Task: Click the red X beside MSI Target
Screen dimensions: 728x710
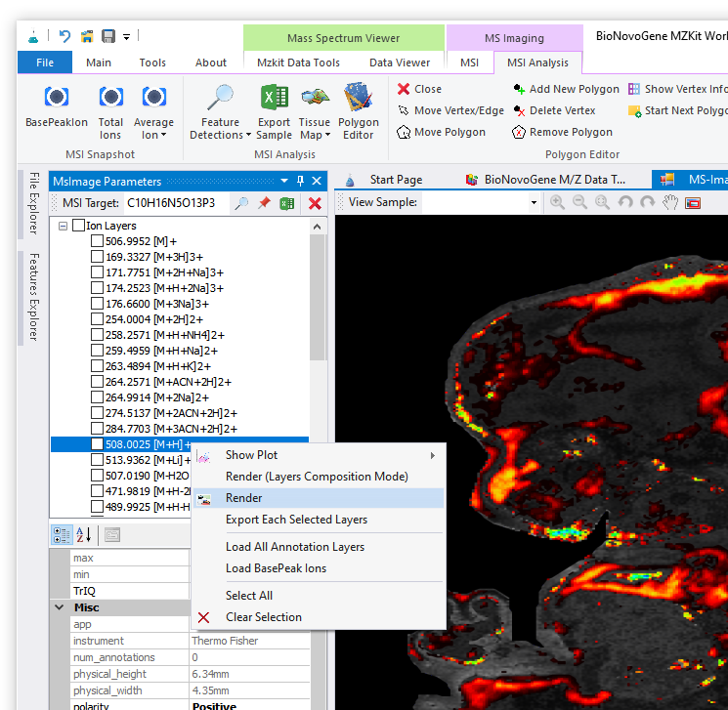Action: pyautogui.click(x=315, y=203)
